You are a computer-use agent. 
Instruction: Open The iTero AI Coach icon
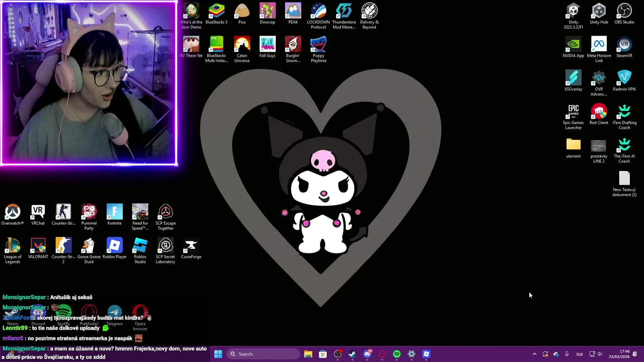point(624,150)
